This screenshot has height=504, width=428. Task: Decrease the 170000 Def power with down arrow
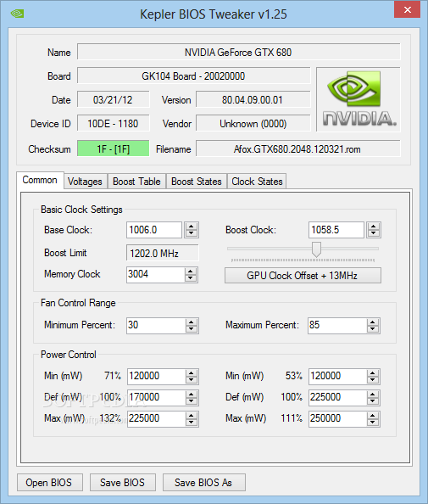[x=192, y=401]
